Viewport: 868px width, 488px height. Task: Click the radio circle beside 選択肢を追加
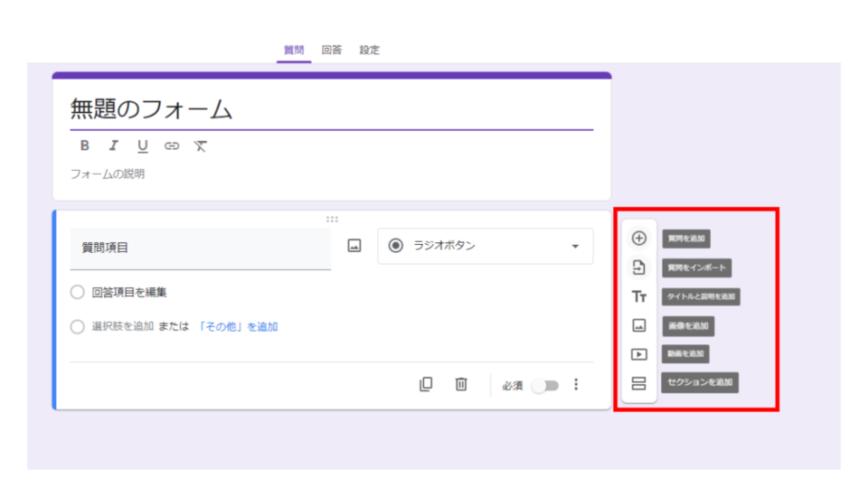click(x=78, y=326)
